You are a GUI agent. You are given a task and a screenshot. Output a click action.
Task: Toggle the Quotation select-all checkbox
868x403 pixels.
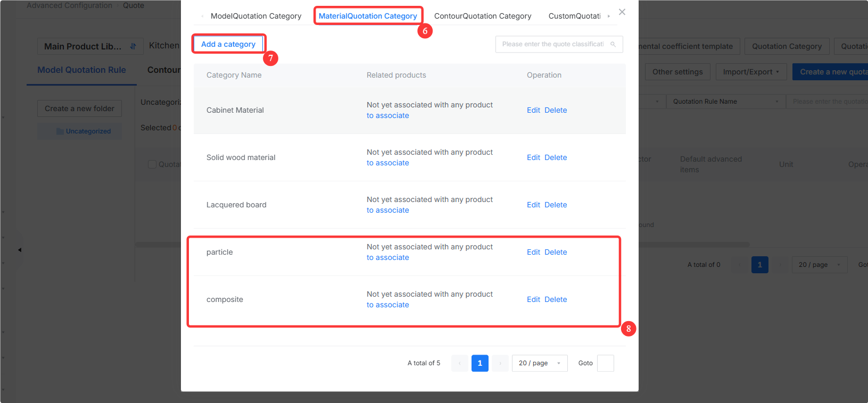pos(152,164)
